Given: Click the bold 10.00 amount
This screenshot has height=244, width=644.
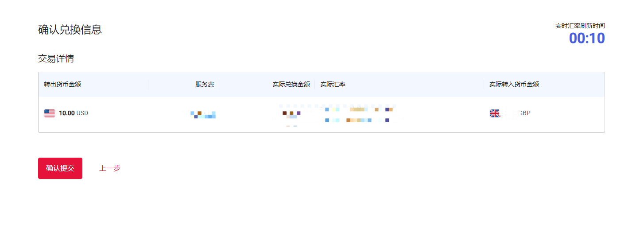Looking at the screenshot, I should tap(66, 113).
